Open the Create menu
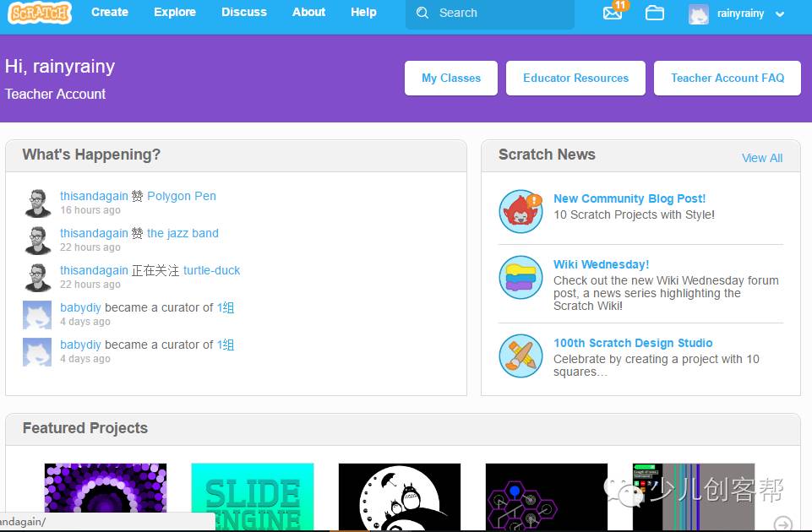 [110, 12]
